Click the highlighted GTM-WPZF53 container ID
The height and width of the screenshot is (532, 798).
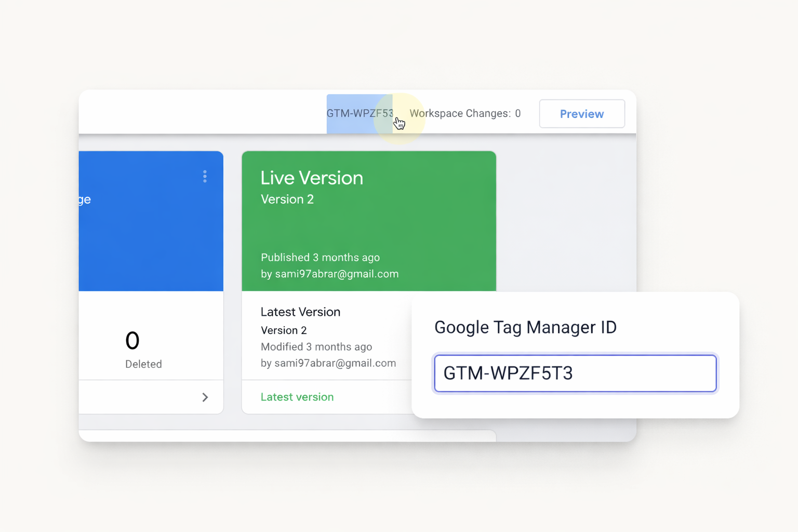click(359, 113)
